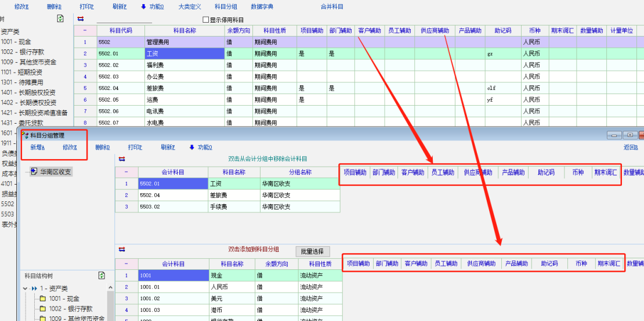Image resolution: width=644 pixels, height=321 pixels.
Task: Click the 科目分组管理 window title icon
Action: coord(25,135)
